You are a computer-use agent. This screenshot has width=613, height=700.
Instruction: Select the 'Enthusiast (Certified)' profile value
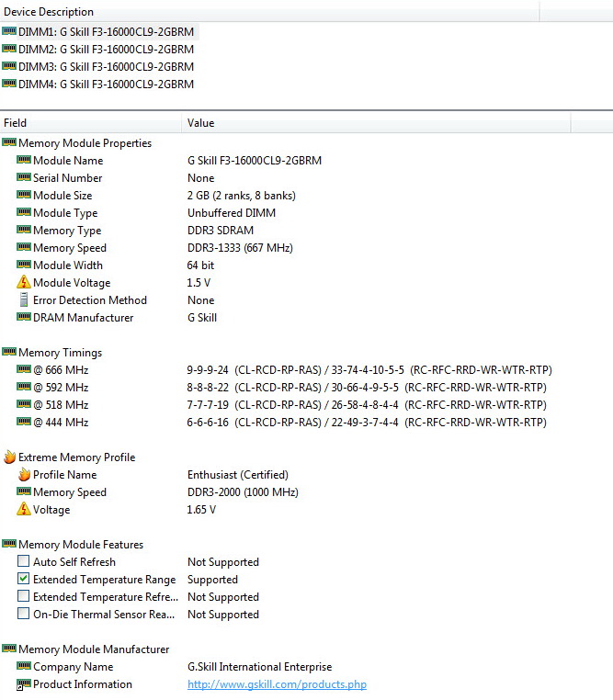coord(238,475)
